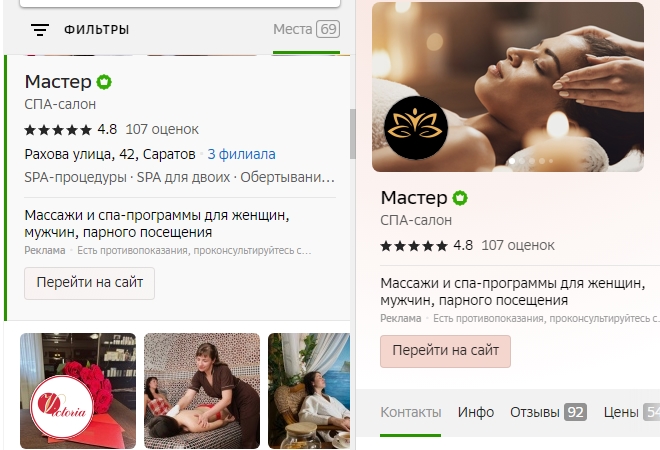660x450 pixels.
Task: Open the filters icon
Action: tap(40, 30)
